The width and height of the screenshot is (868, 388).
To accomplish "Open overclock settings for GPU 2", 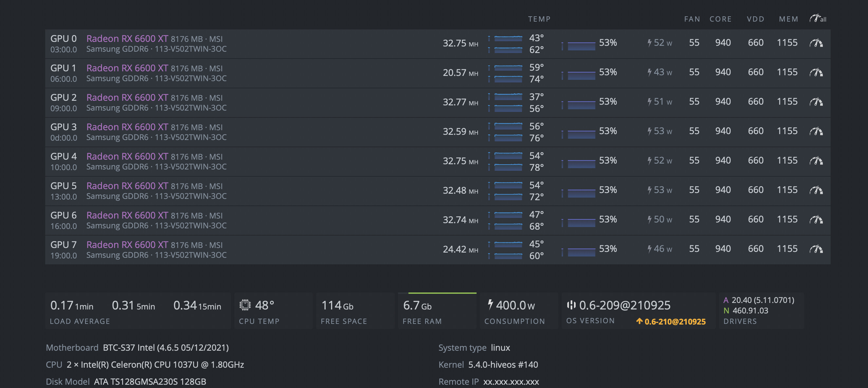I will 816,102.
